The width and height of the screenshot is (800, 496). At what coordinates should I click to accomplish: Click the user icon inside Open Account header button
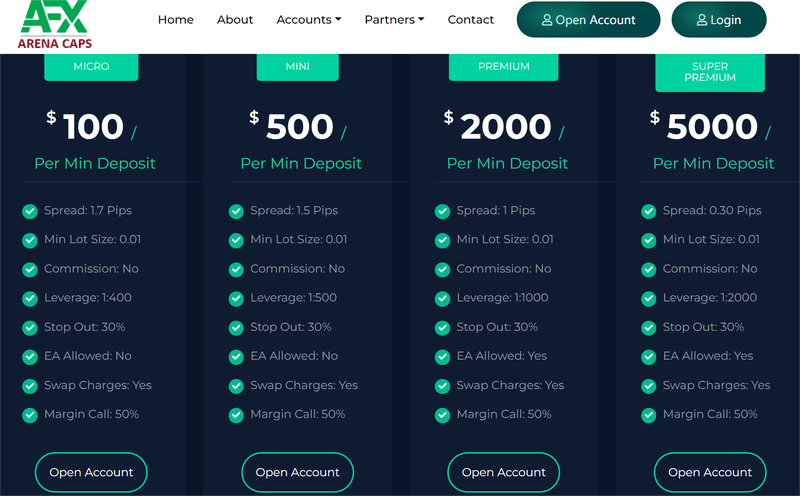547,20
